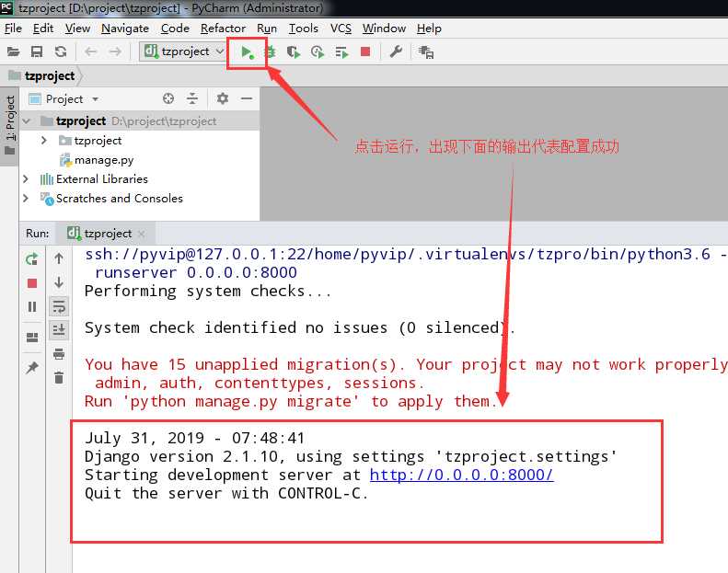The width and height of the screenshot is (728, 573).
Task: Click 'Quit the server with CONTROL-C.' line
Action: [x=226, y=493]
